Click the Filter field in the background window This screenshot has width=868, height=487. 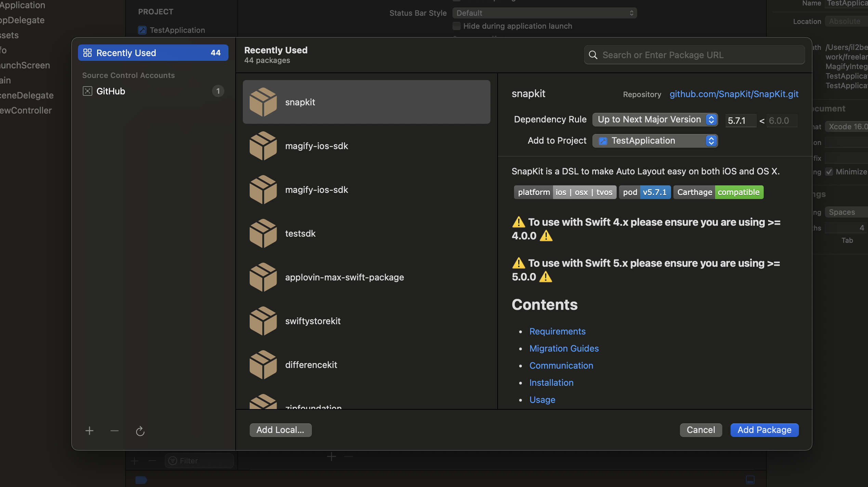(199, 461)
